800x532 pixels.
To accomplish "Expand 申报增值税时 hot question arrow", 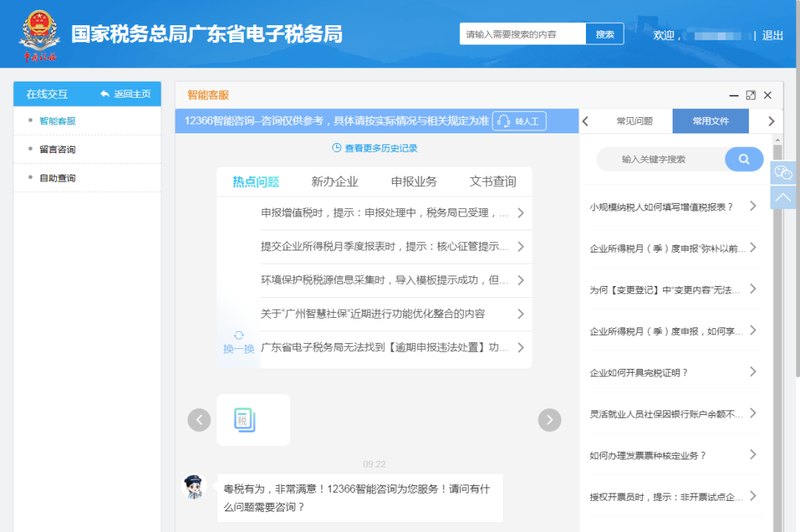I will pos(521,213).
